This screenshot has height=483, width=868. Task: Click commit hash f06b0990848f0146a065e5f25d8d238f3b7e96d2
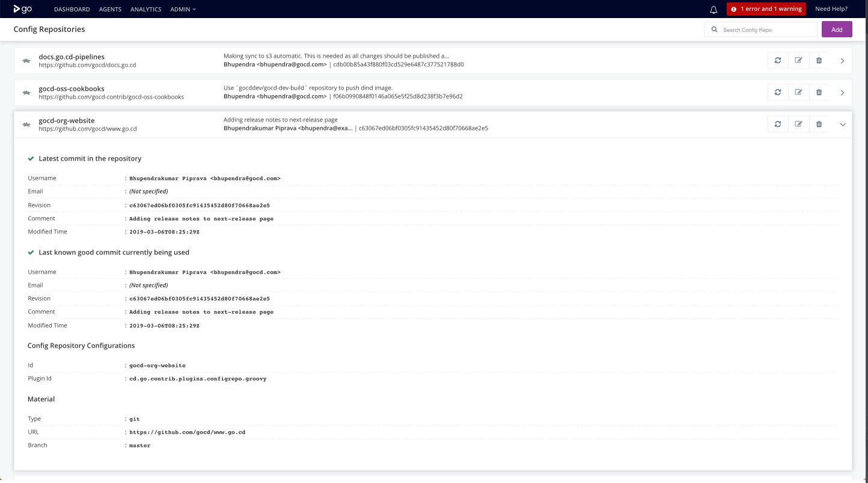click(x=398, y=96)
